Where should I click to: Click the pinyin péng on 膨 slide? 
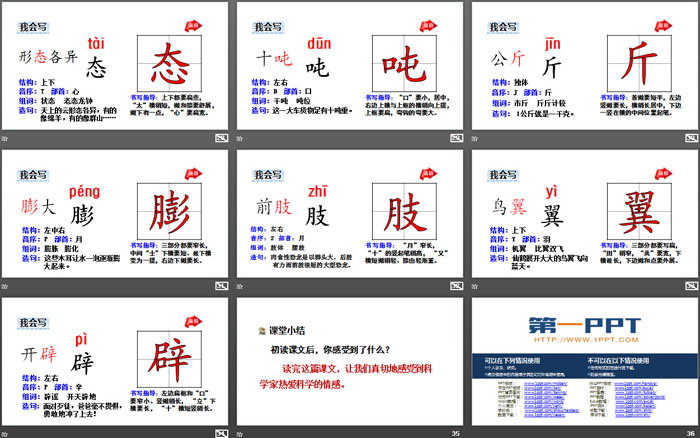[84, 192]
